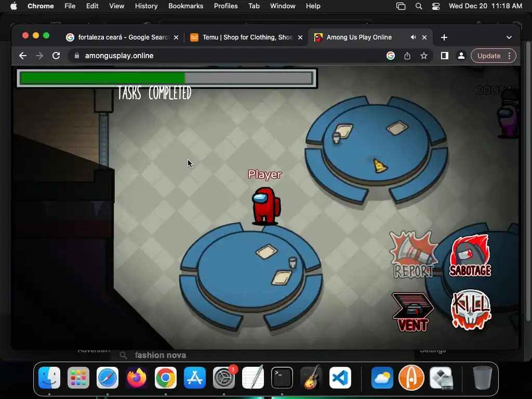Open a new tab with the plus button
This screenshot has height=399, width=532.
point(444,37)
